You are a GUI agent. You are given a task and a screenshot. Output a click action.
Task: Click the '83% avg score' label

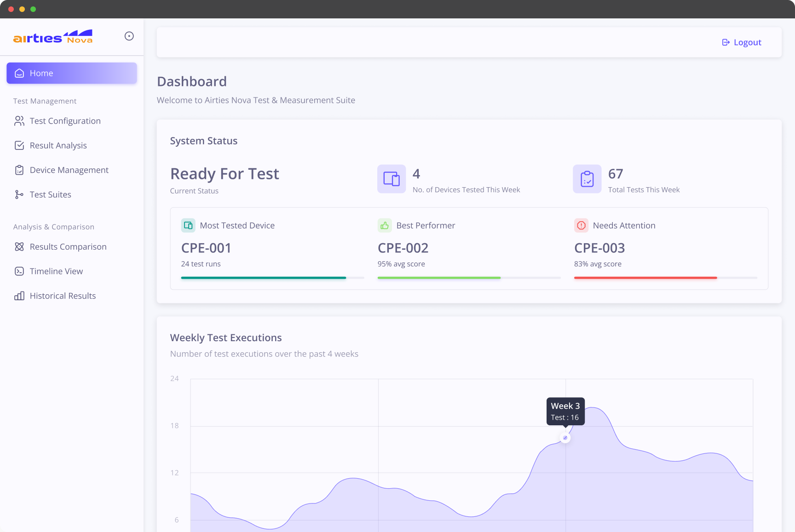click(x=598, y=264)
